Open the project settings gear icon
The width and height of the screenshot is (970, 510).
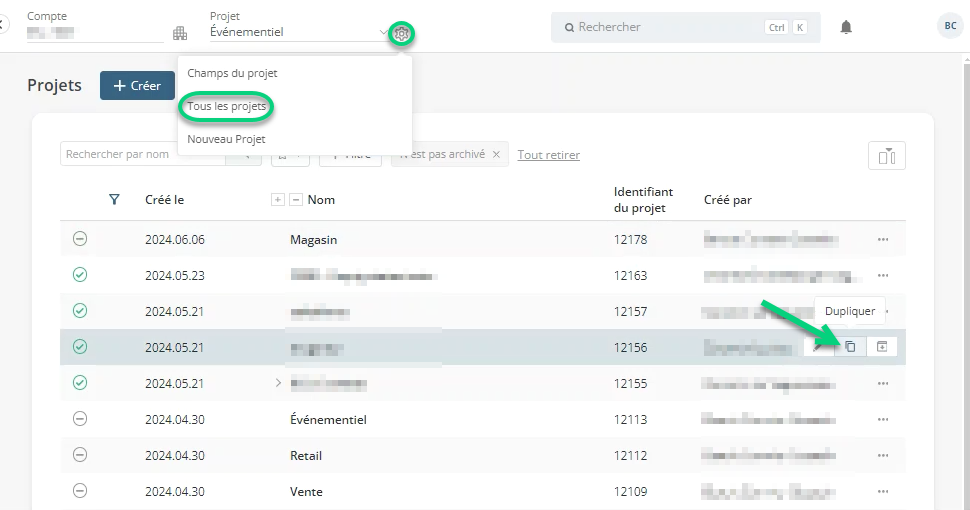pyautogui.click(x=401, y=33)
